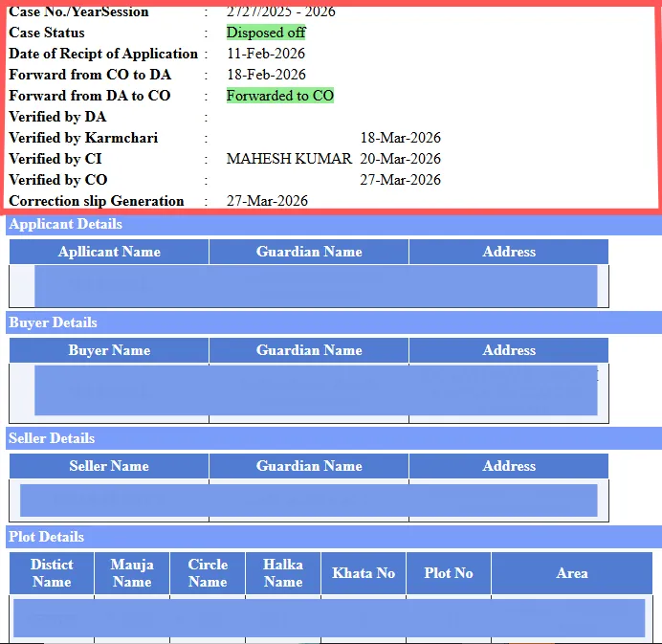
Task: Click the "Halka Name" column header
Action: (283, 573)
